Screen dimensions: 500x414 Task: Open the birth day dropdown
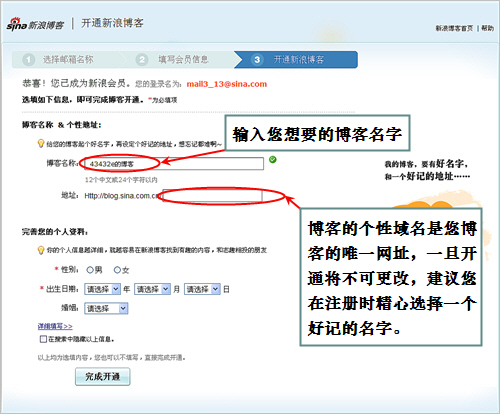point(202,289)
